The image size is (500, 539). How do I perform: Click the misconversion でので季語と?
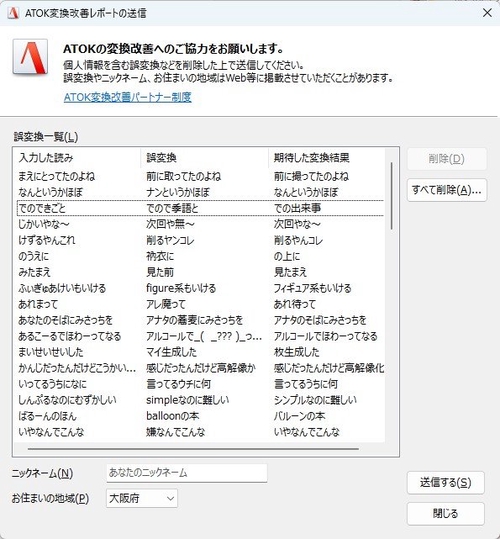(x=172, y=208)
